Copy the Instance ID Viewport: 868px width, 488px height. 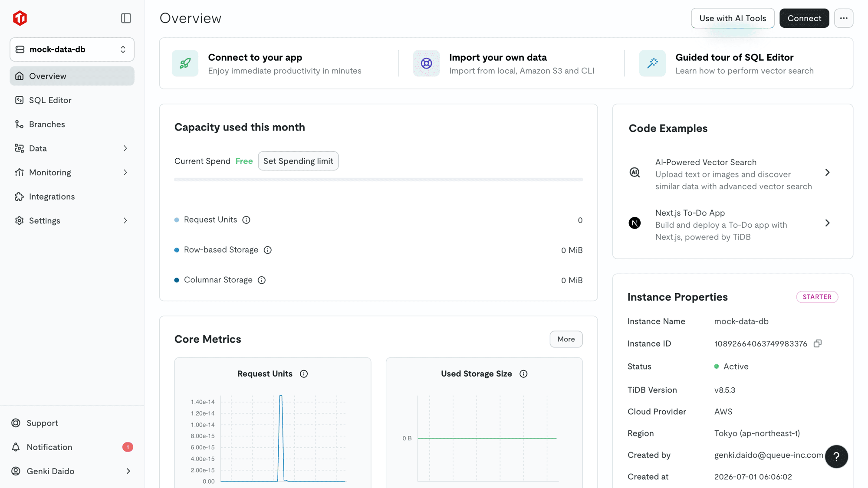coord(818,344)
